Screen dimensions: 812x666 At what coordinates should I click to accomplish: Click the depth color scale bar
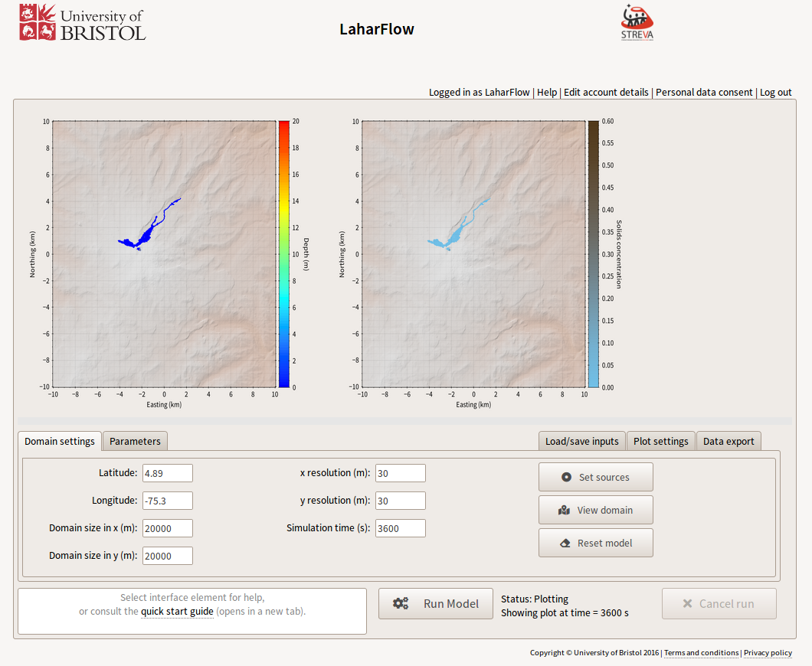(x=283, y=253)
